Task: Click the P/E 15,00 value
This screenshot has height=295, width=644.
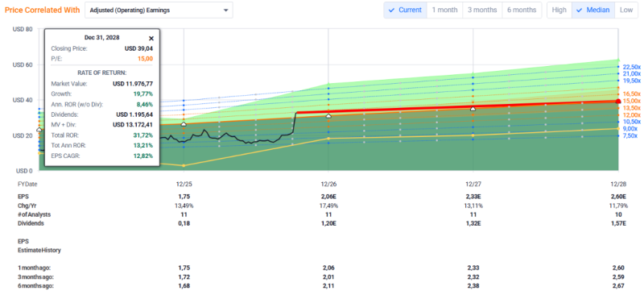Action: click(x=147, y=58)
